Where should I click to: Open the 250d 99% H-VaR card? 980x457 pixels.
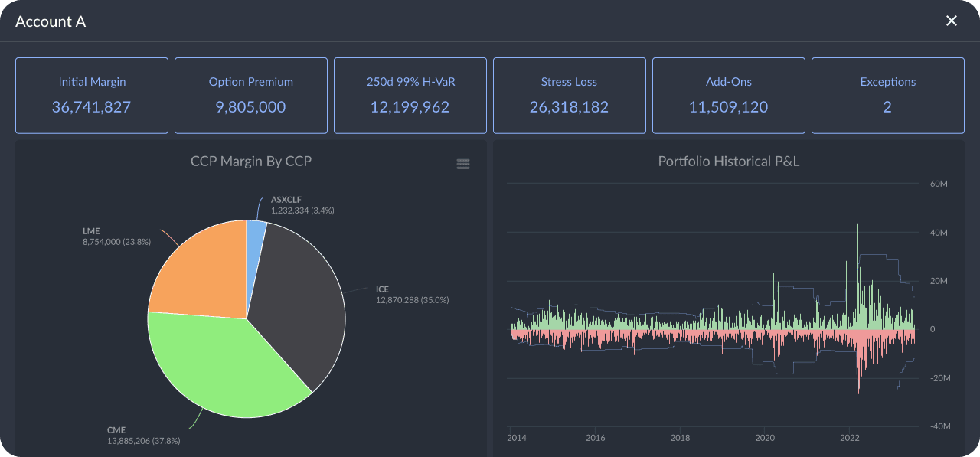[410, 96]
